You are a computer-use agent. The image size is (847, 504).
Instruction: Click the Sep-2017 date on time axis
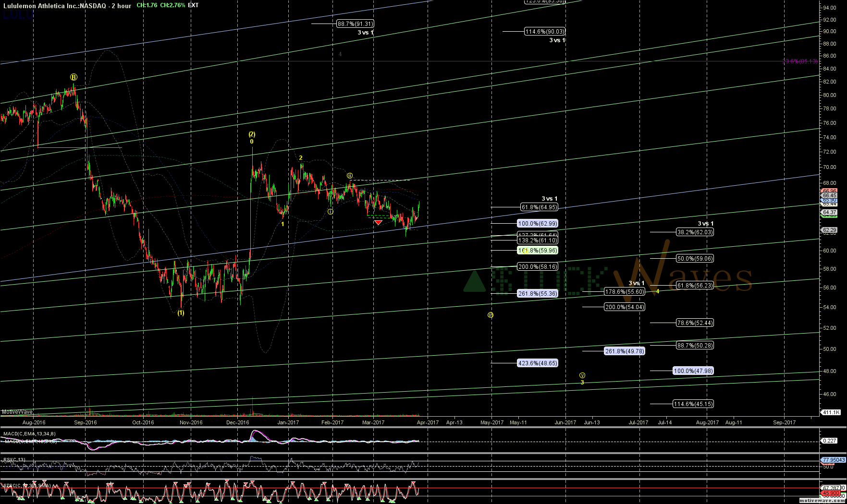coord(784,422)
